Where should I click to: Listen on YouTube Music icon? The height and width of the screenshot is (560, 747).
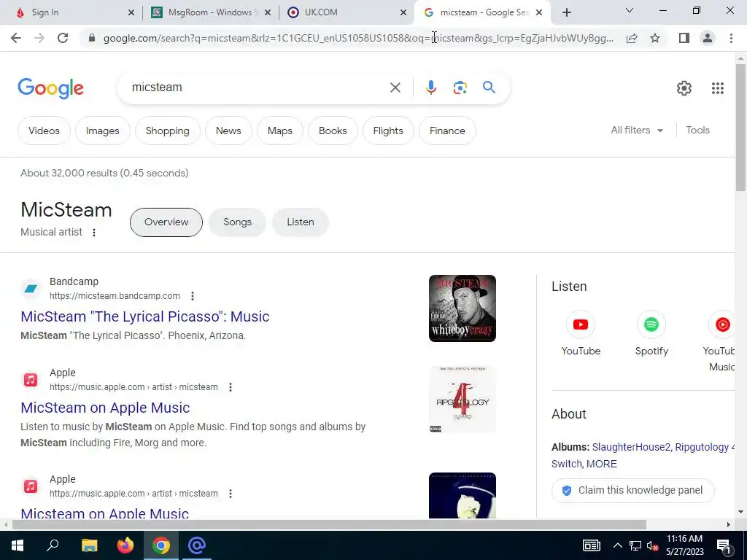click(722, 324)
